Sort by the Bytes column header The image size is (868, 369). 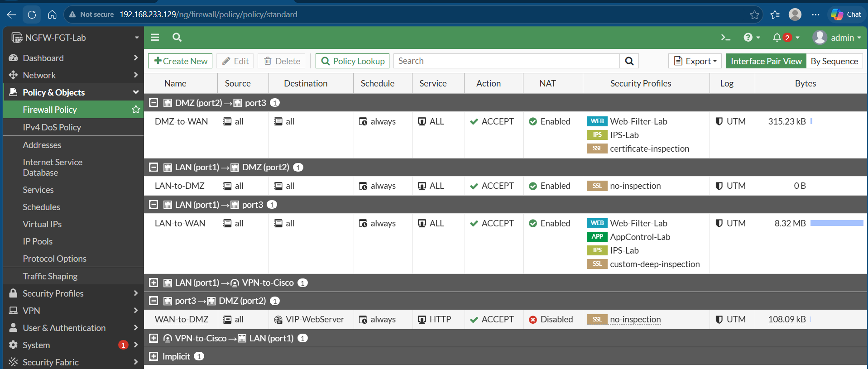pyautogui.click(x=805, y=83)
